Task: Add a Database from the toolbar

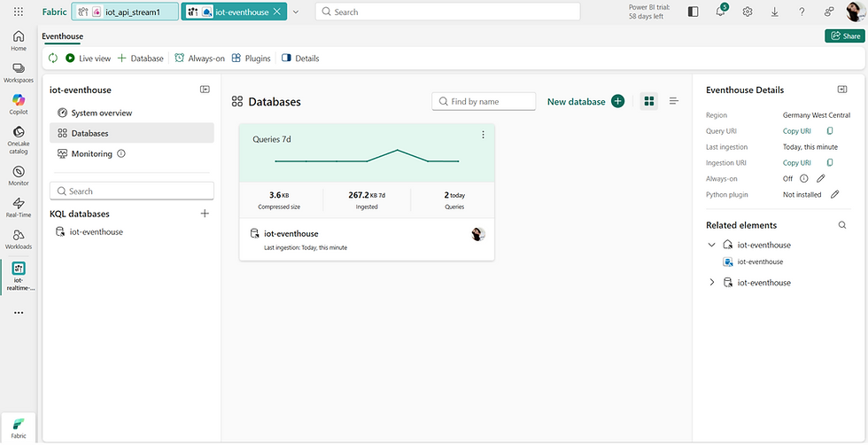Action: coord(141,59)
